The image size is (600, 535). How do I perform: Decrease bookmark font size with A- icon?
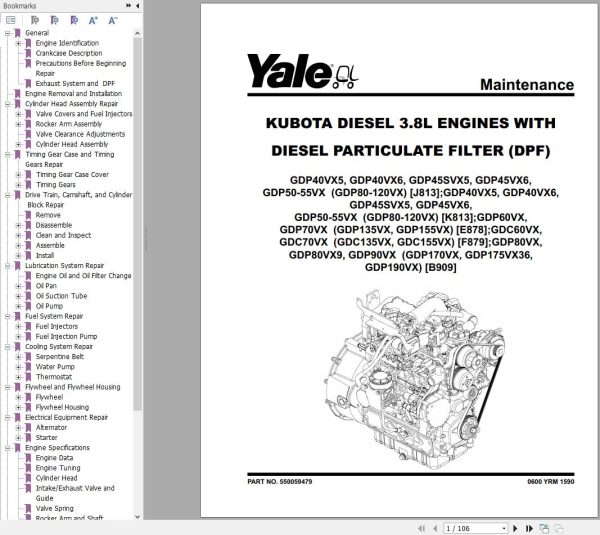pyautogui.click(x=112, y=20)
